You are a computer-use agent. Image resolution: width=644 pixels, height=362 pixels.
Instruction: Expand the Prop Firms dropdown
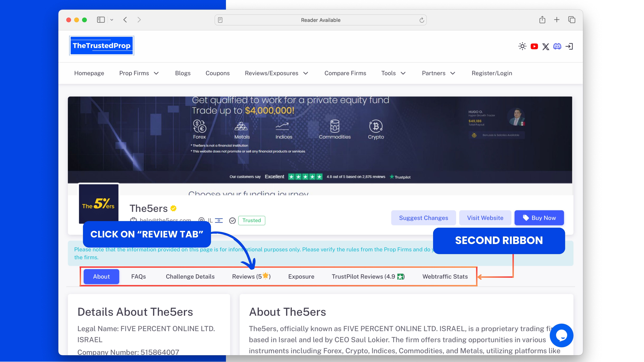tap(139, 73)
